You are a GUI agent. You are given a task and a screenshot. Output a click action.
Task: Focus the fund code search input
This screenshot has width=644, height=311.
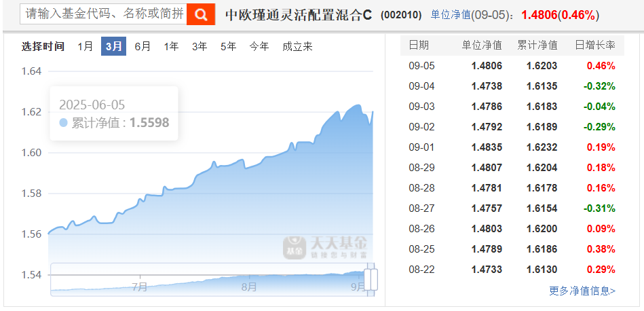click(103, 14)
